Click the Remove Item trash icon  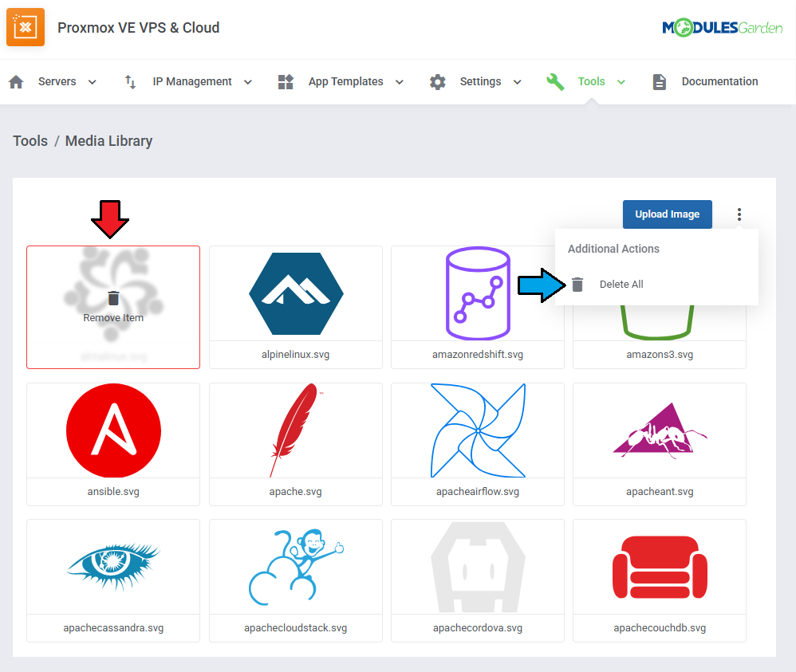coord(113,298)
